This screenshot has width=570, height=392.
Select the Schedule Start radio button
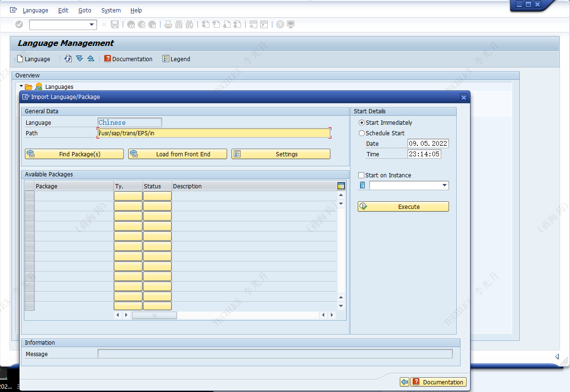(362, 133)
